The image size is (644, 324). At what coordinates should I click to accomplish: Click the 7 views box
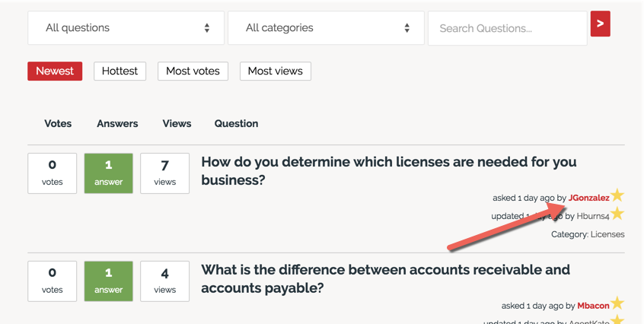point(164,173)
